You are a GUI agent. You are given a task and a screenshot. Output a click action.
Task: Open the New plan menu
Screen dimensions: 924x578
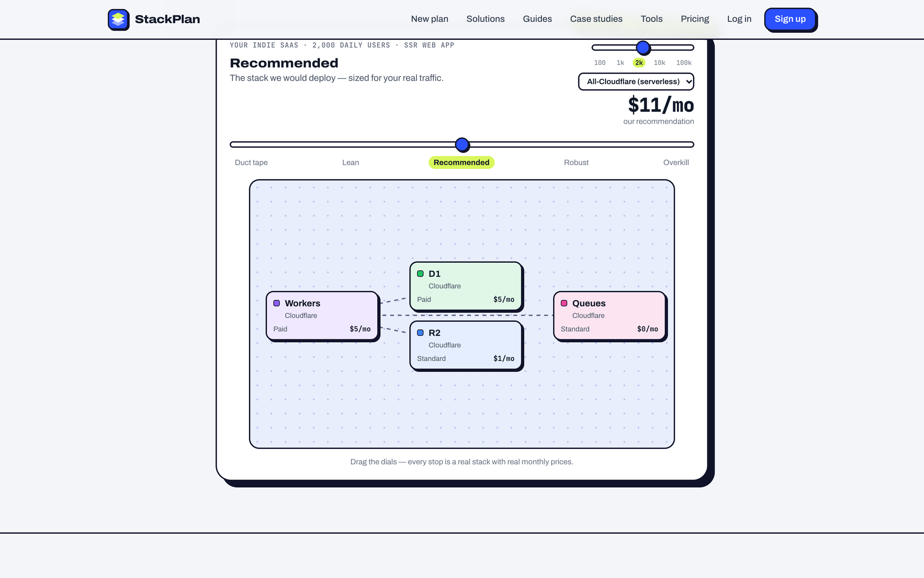pos(430,19)
